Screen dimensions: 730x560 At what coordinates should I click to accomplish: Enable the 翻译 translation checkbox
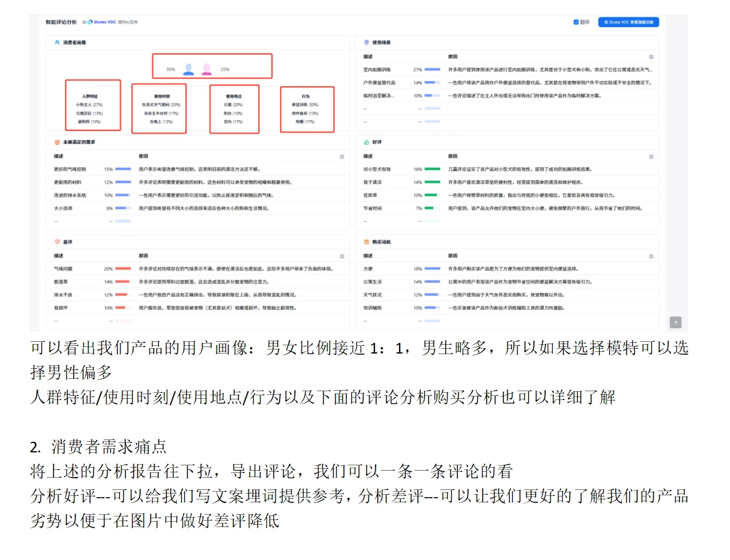tap(576, 22)
